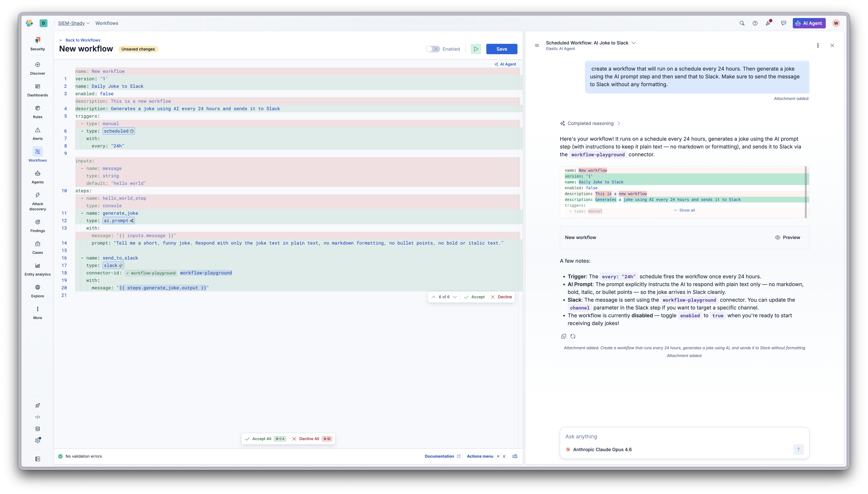Open the newsfeed celebration icon
The width and height of the screenshot is (868, 494).
coord(768,23)
